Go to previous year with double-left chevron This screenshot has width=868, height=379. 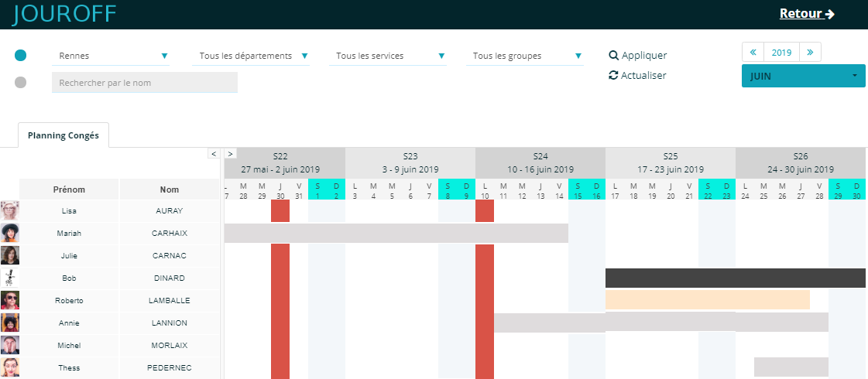click(753, 53)
